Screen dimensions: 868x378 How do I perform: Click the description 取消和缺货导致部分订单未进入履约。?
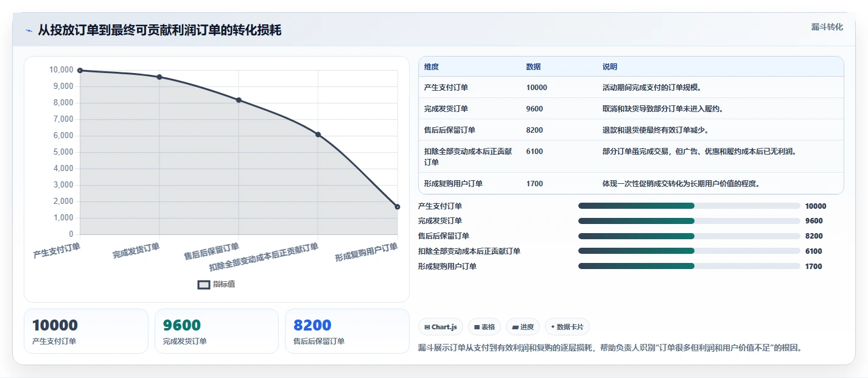tap(663, 109)
